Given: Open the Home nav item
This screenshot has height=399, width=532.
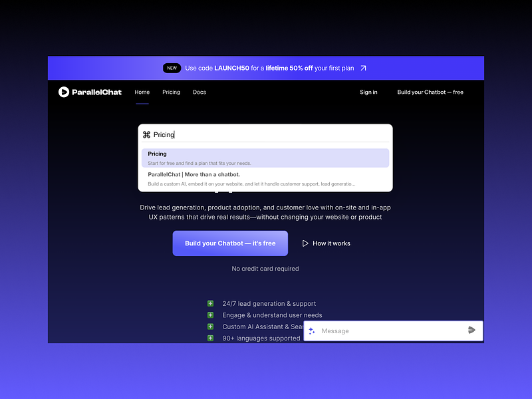Looking at the screenshot, I should click(142, 92).
